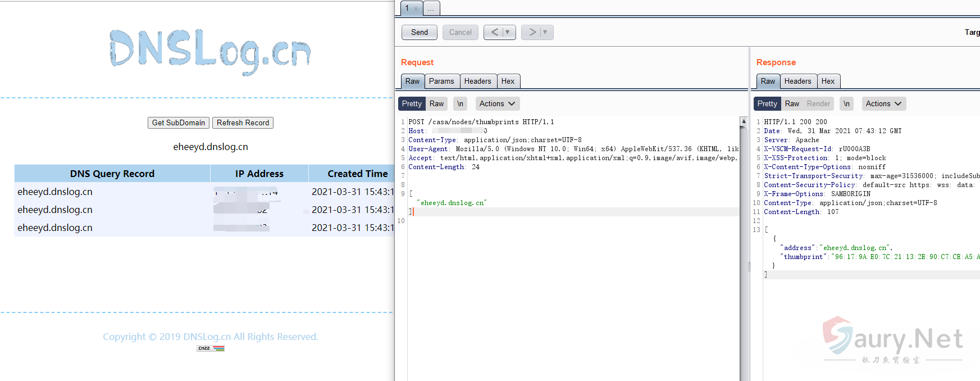Switch request view to Raw mode

point(436,104)
